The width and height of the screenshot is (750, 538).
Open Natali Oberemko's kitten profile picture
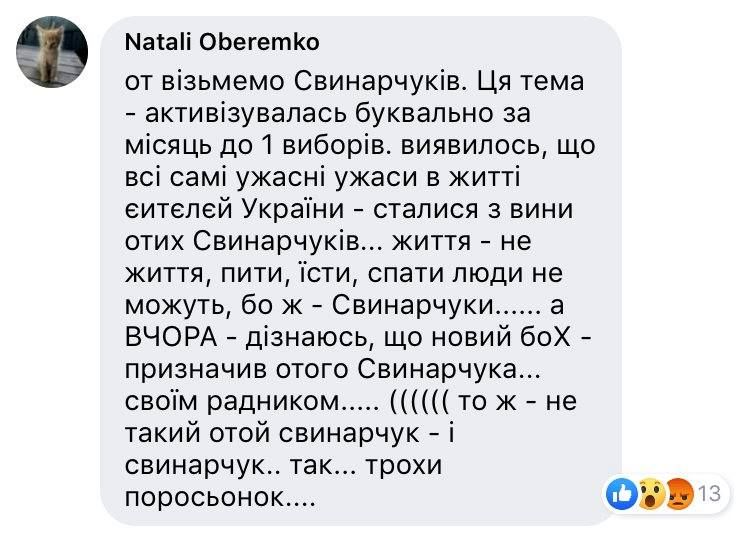52,52
